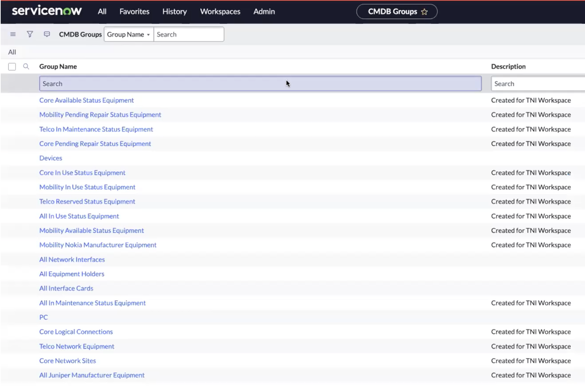Open Core Pending Repair Status Equipment
The height and width of the screenshot is (392, 585).
point(95,144)
